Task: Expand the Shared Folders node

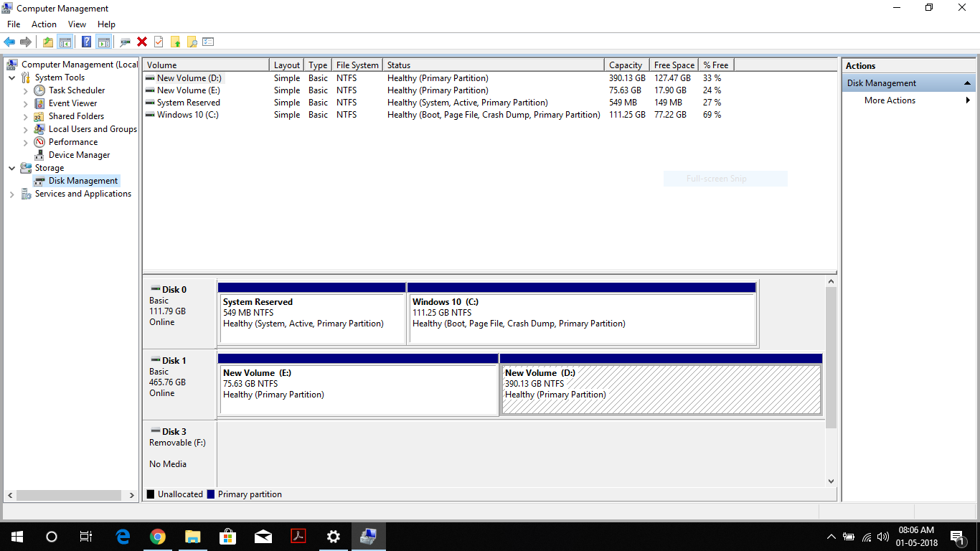Action: [x=26, y=116]
